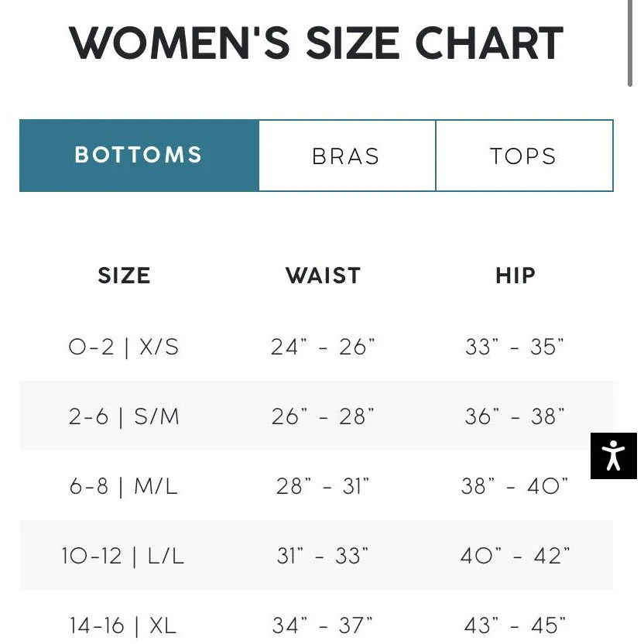This screenshot has height=644, width=644.
Task: Click the 40" - 42" hip measurement
Action: pos(515,555)
